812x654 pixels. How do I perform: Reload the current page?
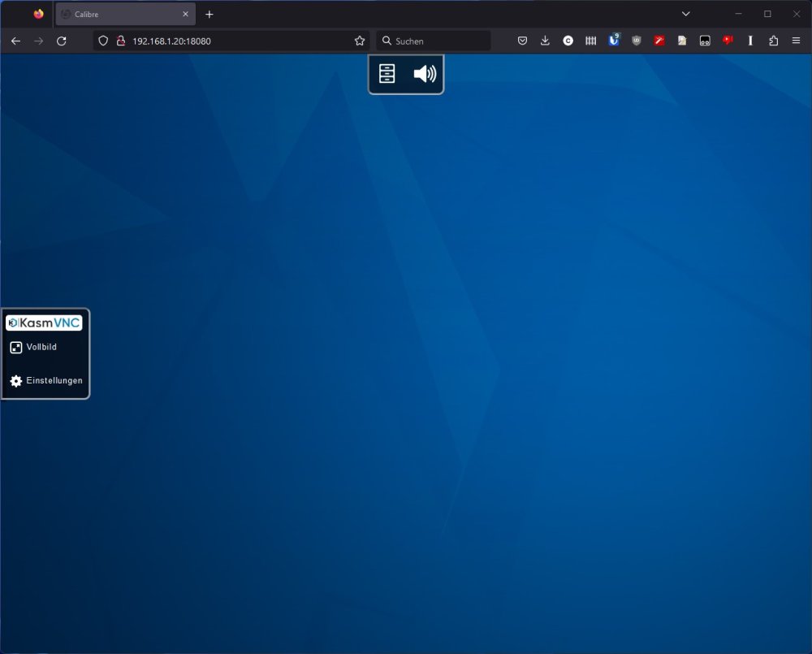click(61, 41)
